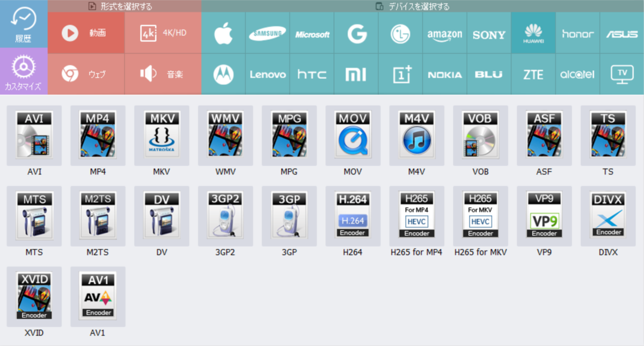644x346 pixels.
Task: Select the XVID encoder format
Action: click(x=34, y=297)
